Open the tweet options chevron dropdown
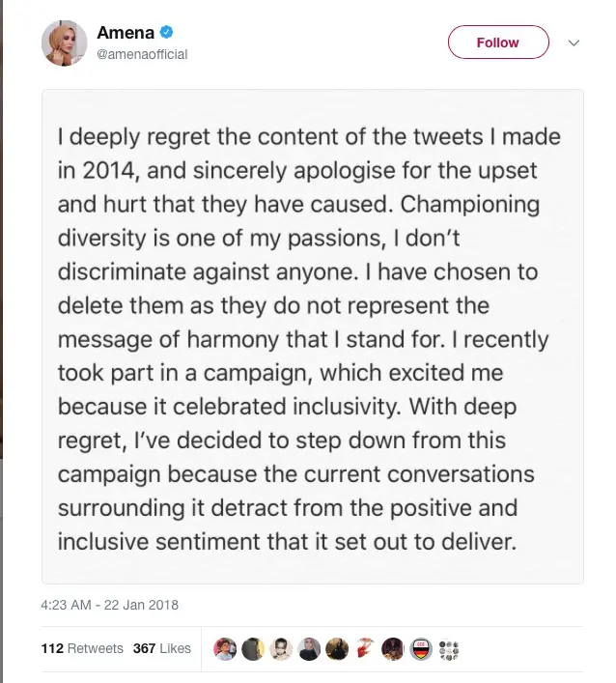Screen dimensions: 616x683 [573, 43]
